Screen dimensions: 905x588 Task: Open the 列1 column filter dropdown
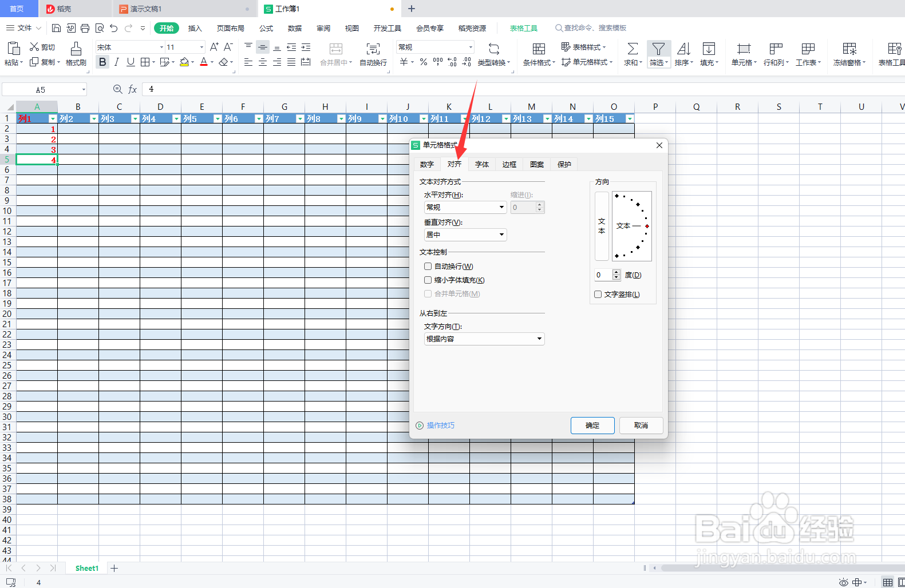click(53, 118)
